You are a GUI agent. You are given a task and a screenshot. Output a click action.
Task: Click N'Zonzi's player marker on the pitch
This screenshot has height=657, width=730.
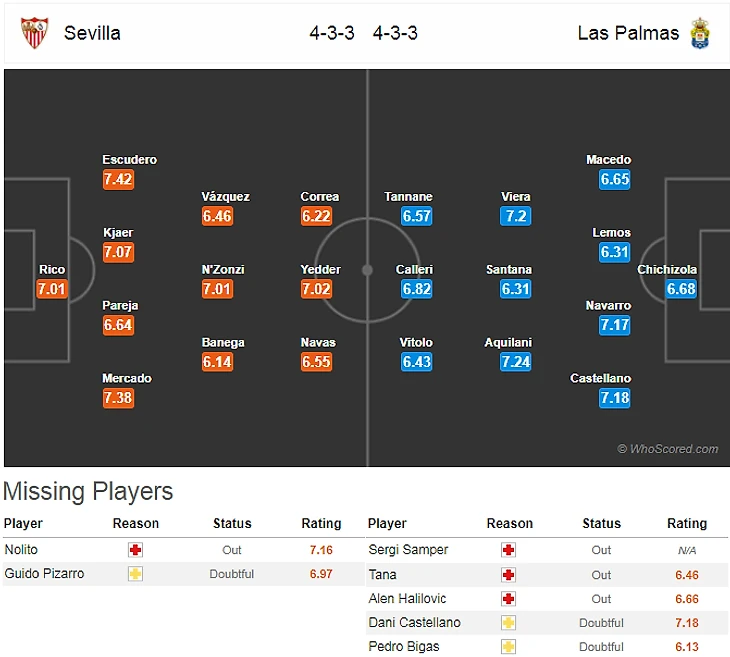217,281
